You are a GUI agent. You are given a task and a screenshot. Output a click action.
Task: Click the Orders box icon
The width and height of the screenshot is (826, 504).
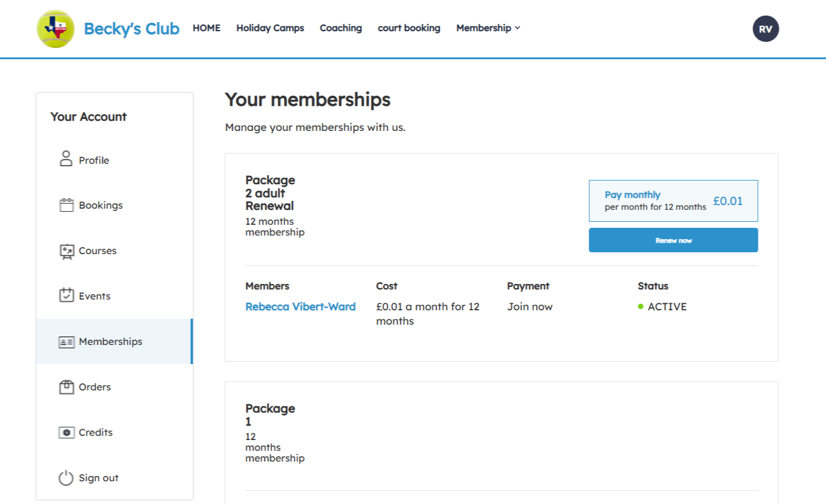66,387
